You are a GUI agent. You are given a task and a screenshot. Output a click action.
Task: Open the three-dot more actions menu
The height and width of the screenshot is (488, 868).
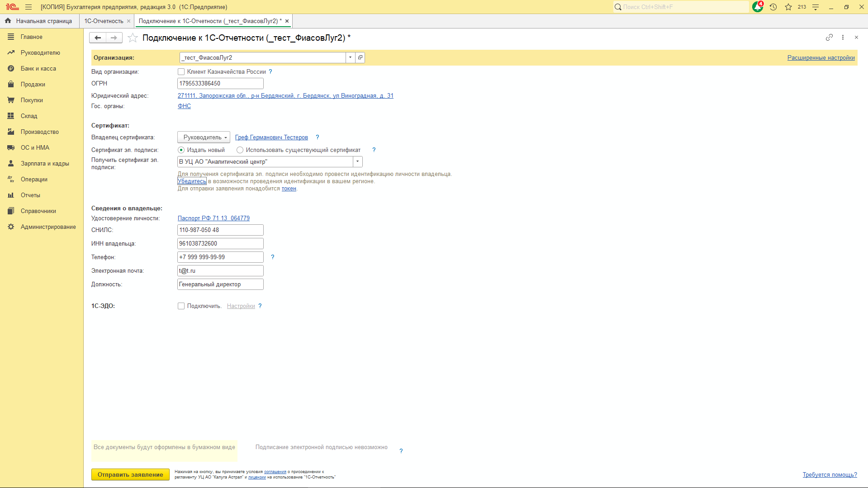point(843,38)
